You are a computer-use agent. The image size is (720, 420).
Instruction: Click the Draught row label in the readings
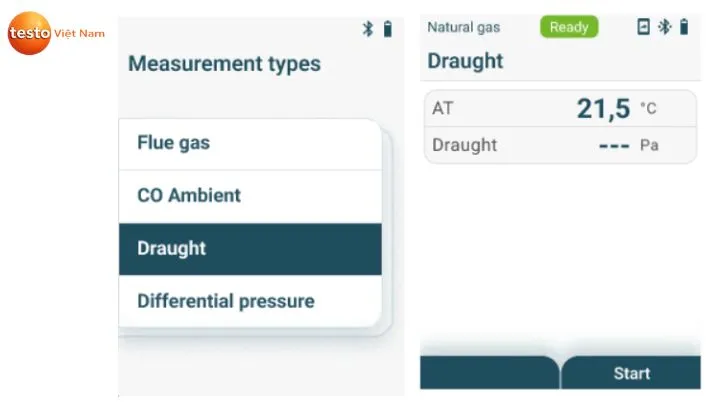click(464, 145)
